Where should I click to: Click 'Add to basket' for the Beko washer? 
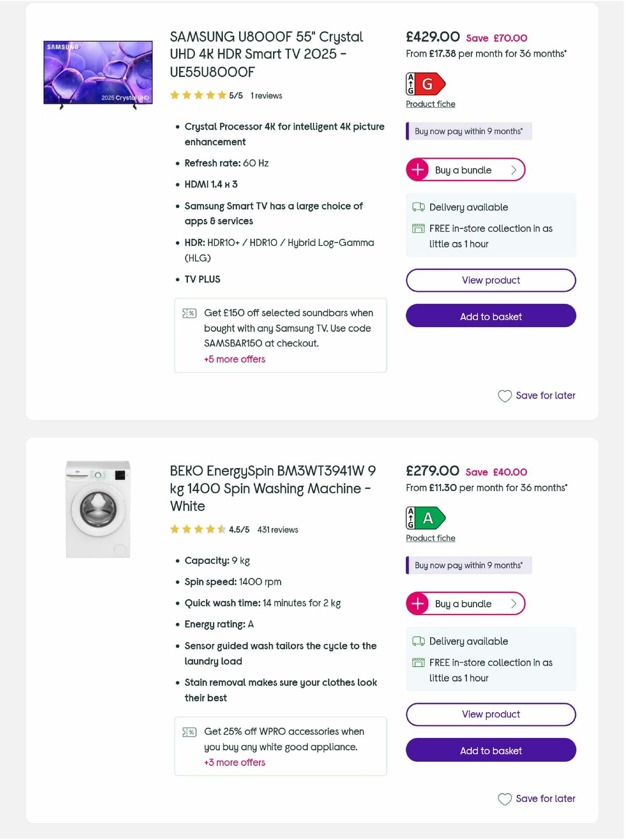tap(490, 750)
